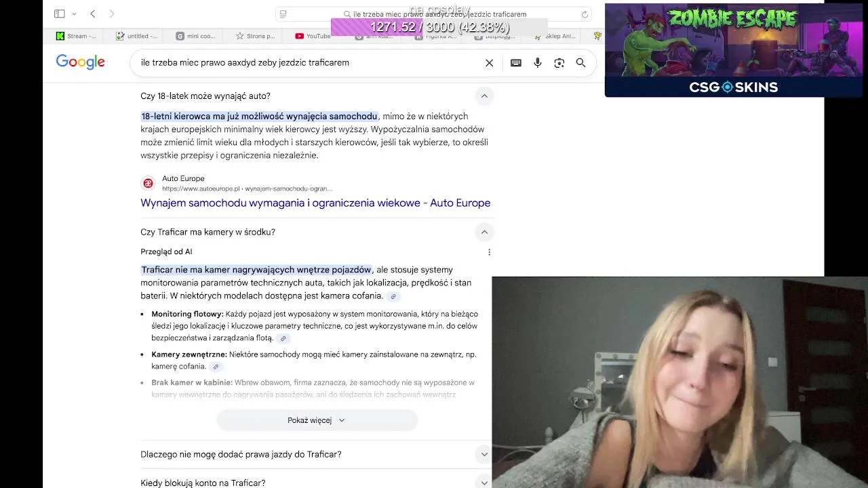The image size is (868, 488).
Task: Click the 'Auto Europe' source name
Action: click(x=183, y=179)
